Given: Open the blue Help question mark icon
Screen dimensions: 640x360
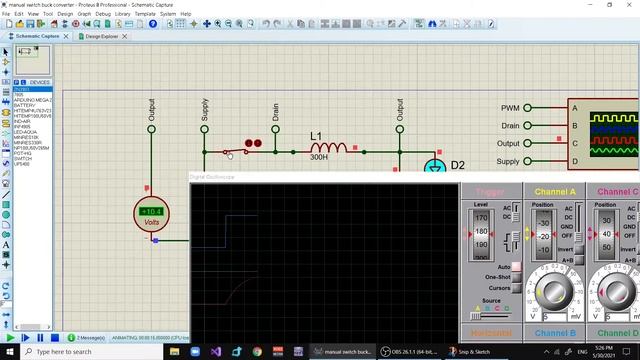Looking at the screenshot, I should tap(153, 24).
